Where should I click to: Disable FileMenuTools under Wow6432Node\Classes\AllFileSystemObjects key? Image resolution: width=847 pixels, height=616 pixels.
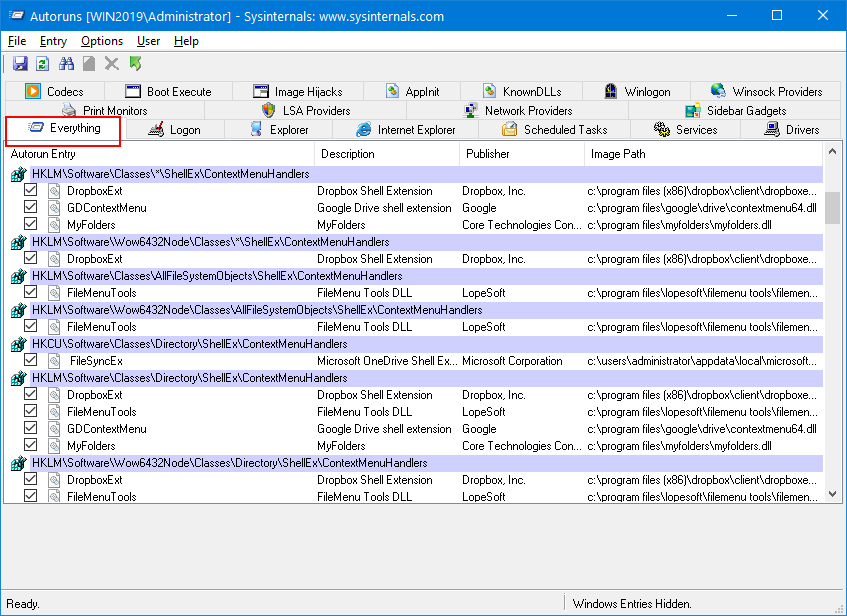point(31,326)
